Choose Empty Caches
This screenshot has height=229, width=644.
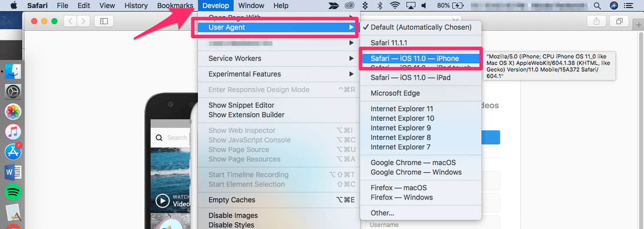pos(279,200)
